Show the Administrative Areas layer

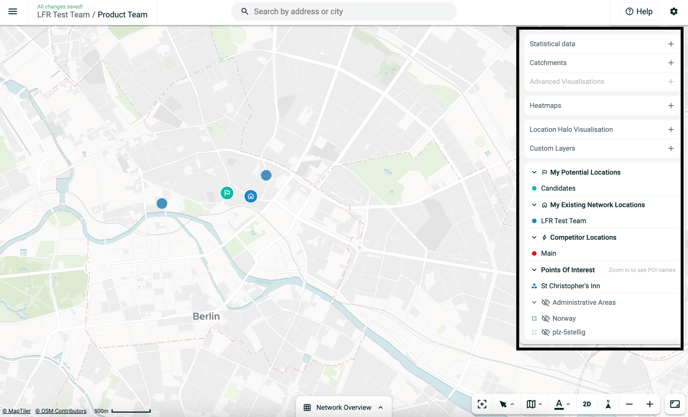546,302
